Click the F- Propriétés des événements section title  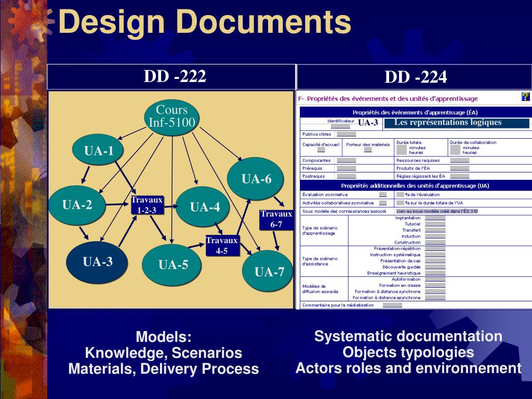click(388, 99)
